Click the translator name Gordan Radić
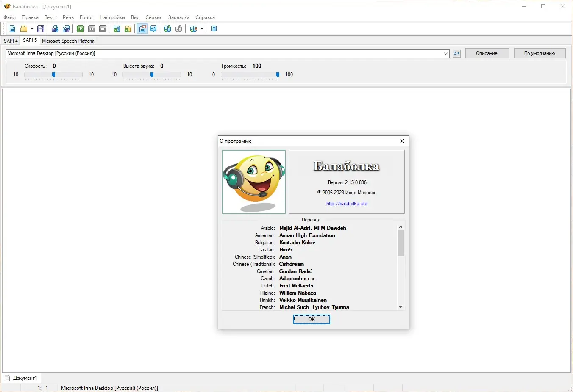This screenshot has width=573, height=392. coord(296,271)
